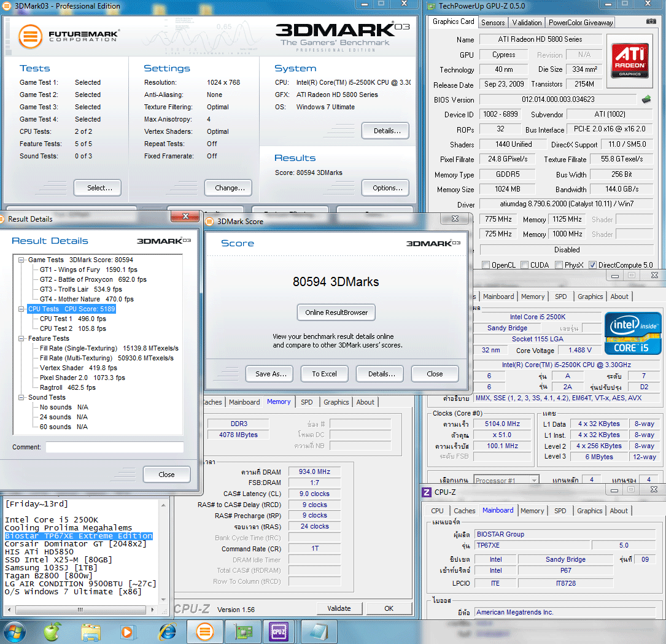Click the horizontal scrollbar under system notes

pos(80,610)
